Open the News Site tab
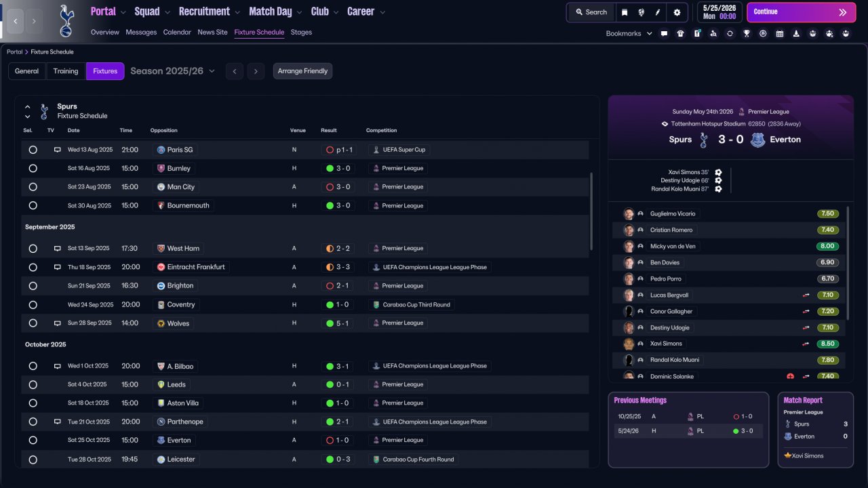 click(x=213, y=32)
